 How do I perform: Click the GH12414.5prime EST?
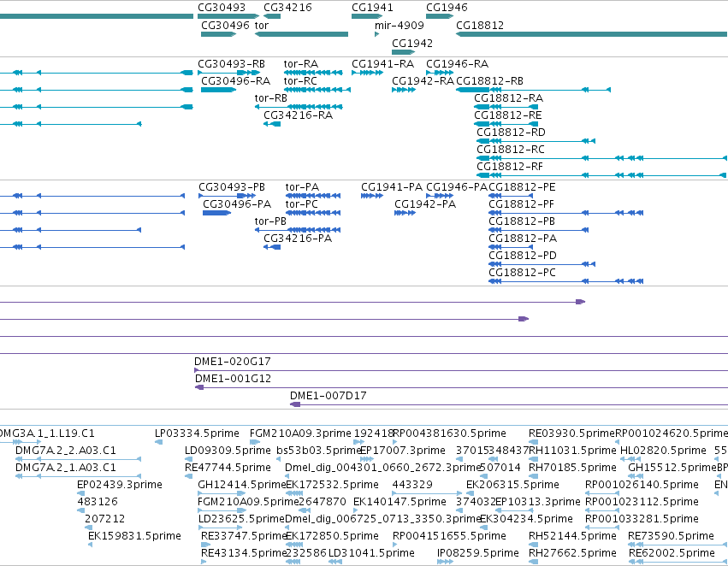222,493
